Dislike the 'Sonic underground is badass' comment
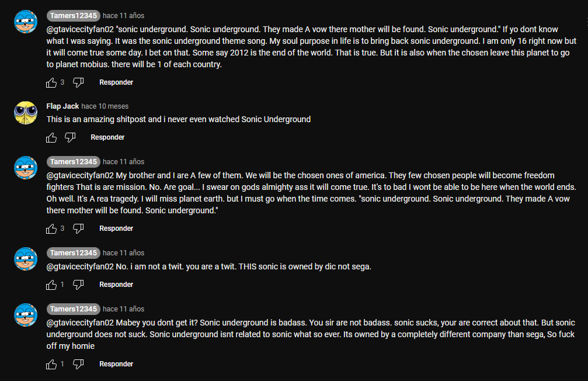The width and height of the screenshot is (588, 381). [x=78, y=364]
